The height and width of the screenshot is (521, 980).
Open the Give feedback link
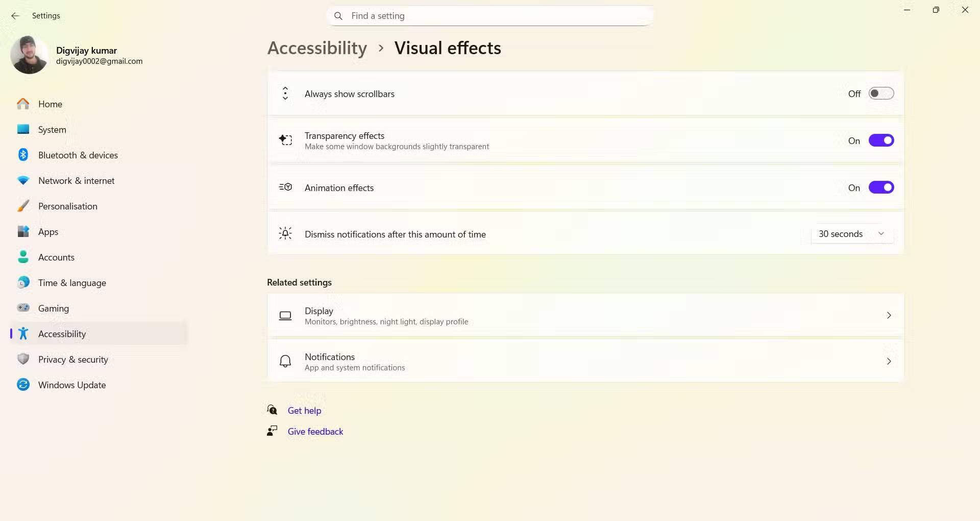[315, 432]
